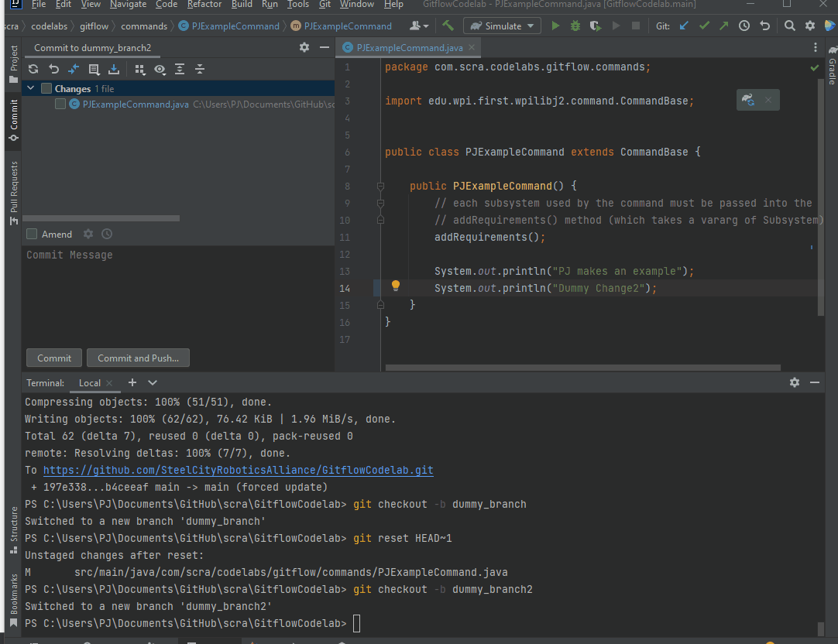Screen dimensions: 838x644
Task: Add a new terminal tab
Action: click(x=132, y=382)
